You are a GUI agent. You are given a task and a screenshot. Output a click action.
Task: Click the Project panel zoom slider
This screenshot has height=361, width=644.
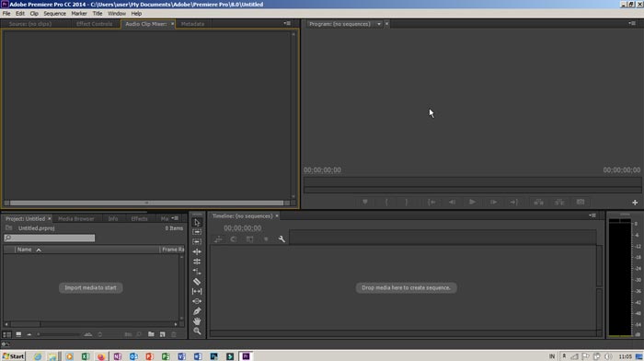tap(59, 334)
